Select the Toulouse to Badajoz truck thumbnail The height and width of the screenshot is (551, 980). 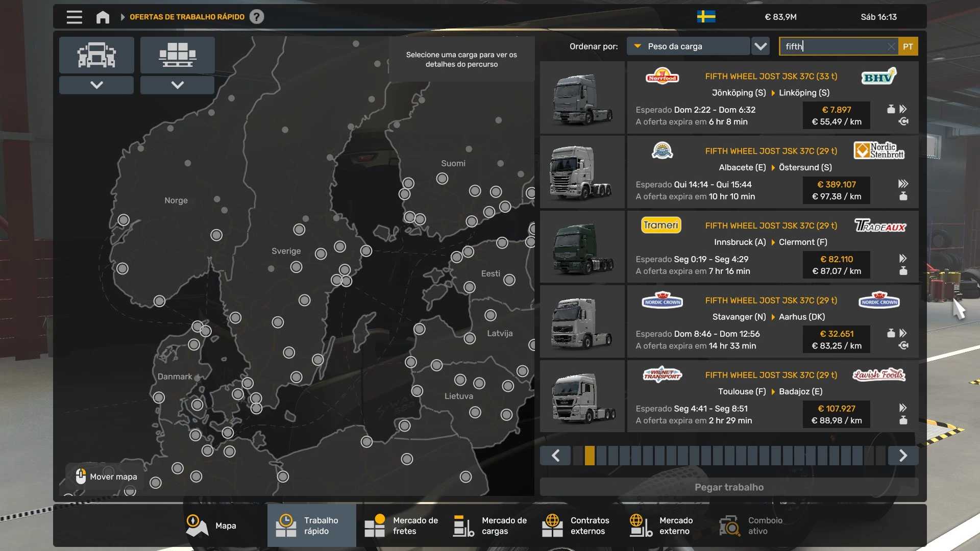click(x=582, y=396)
